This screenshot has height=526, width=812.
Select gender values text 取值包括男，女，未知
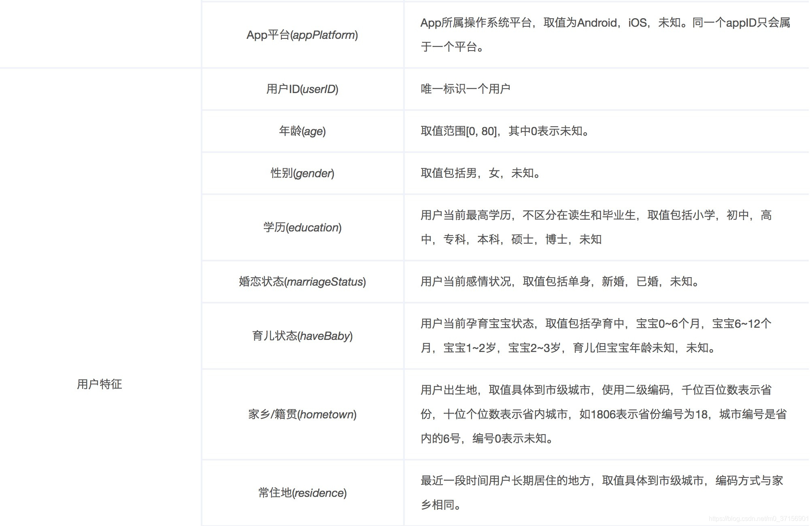click(480, 173)
